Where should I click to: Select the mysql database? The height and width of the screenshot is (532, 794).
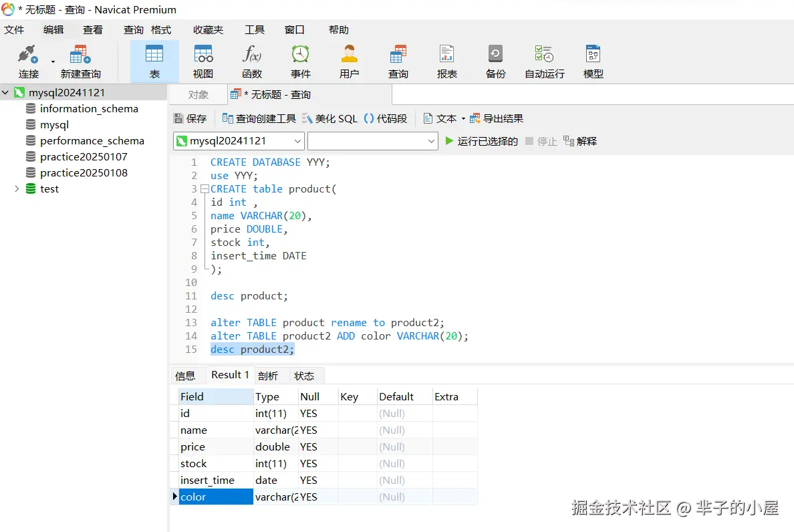[x=54, y=124]
